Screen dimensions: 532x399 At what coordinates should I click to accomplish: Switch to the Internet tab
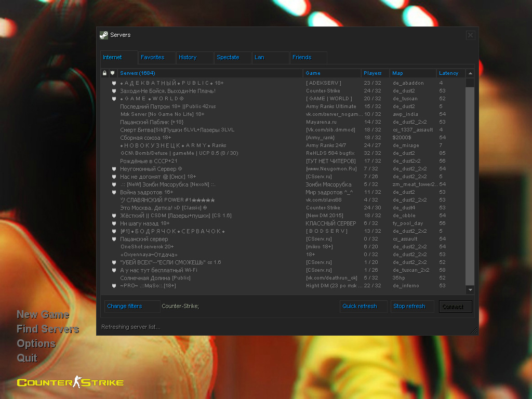click(119, 57)
